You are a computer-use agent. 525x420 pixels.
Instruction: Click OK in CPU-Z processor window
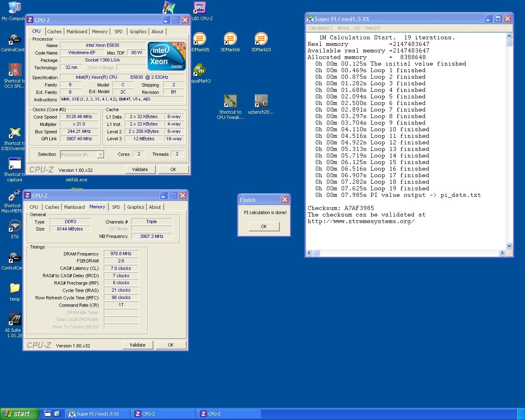[x=173, y=169]
